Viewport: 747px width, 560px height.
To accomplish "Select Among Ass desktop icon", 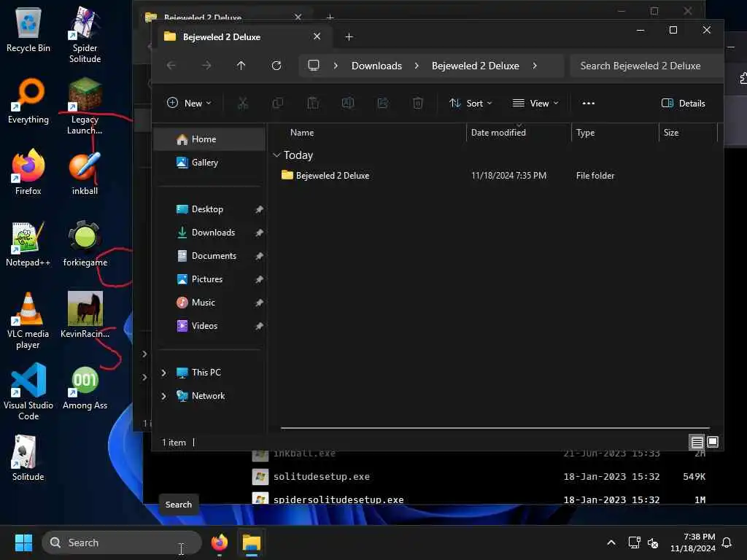I will (x=85, y=387).
